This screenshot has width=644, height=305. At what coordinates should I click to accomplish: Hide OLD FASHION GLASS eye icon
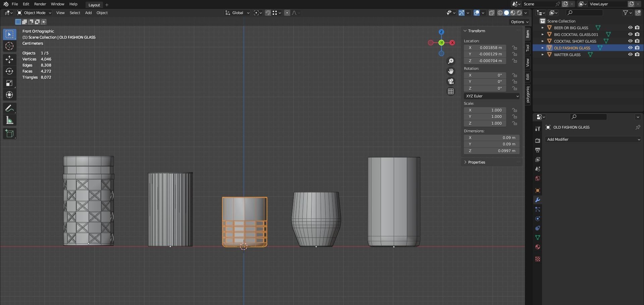(x=630, y=48)
